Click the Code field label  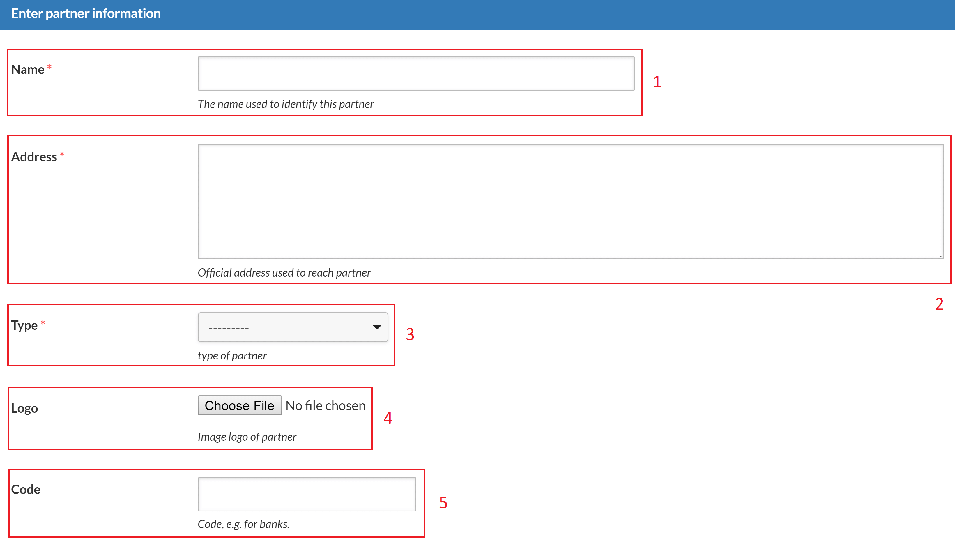click(x=25, y=489)
